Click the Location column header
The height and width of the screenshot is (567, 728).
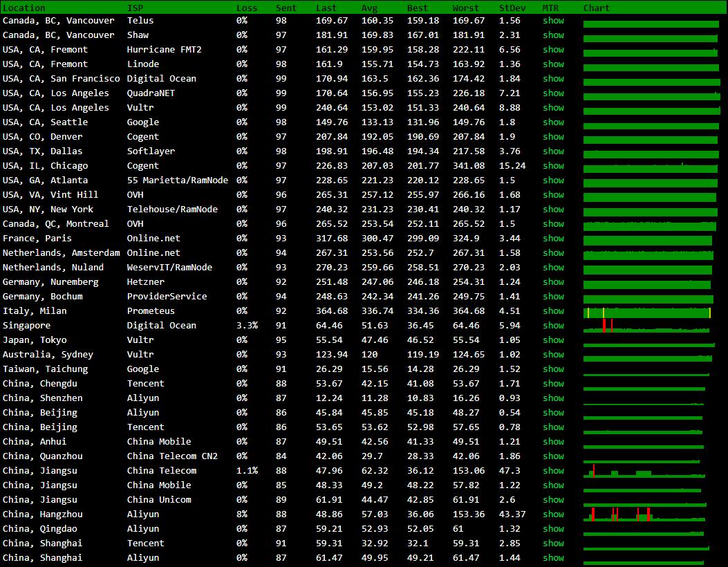click(24, 8)
